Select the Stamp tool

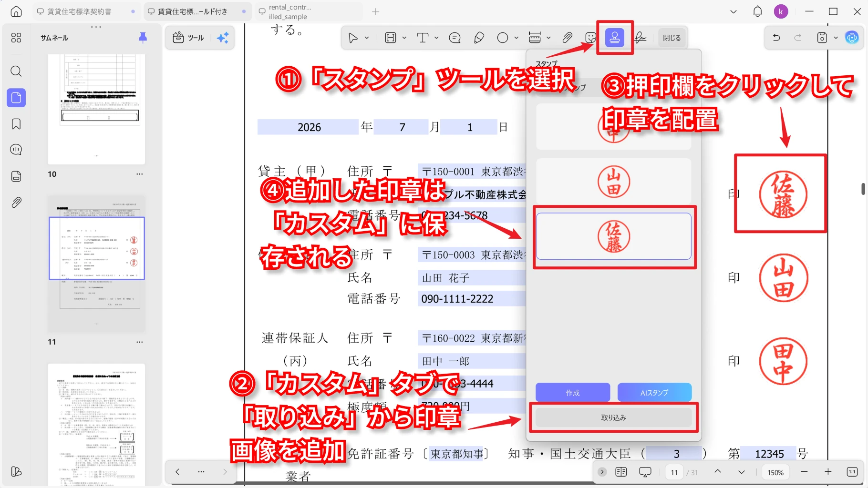tap(614, 38)
